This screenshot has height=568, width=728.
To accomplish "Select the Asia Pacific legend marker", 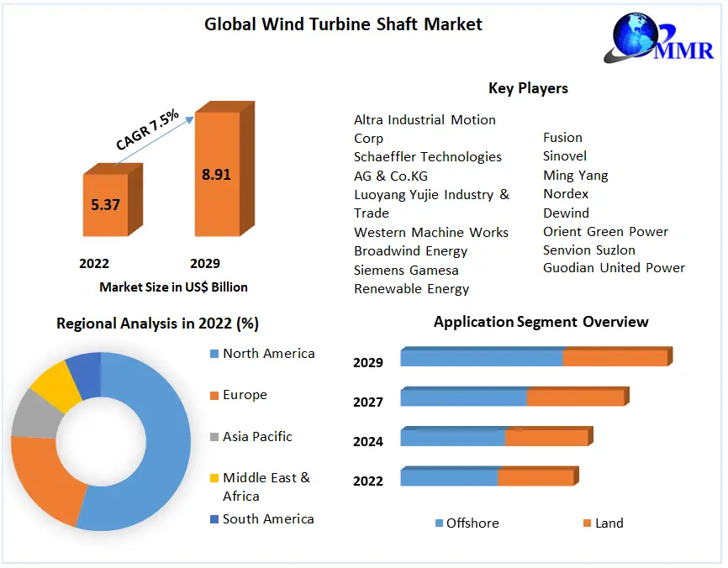I will pos(214,437).
